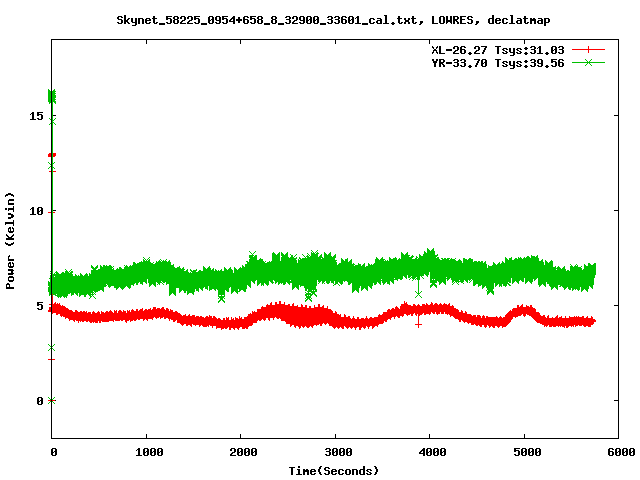Viewport: 640px width, 480px height.
Task: Click the x-axis tick label 2000
Action: (243, 452)
